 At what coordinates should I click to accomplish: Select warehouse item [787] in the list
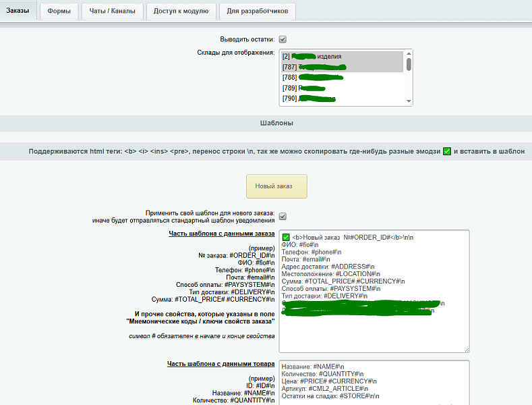(x=342, y=67)
